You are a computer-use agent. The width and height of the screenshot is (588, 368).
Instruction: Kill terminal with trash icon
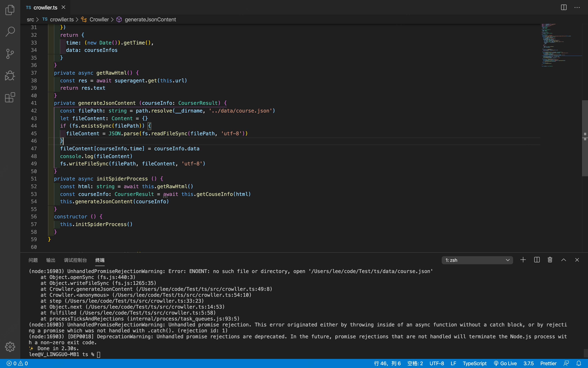tap(550, 260)
